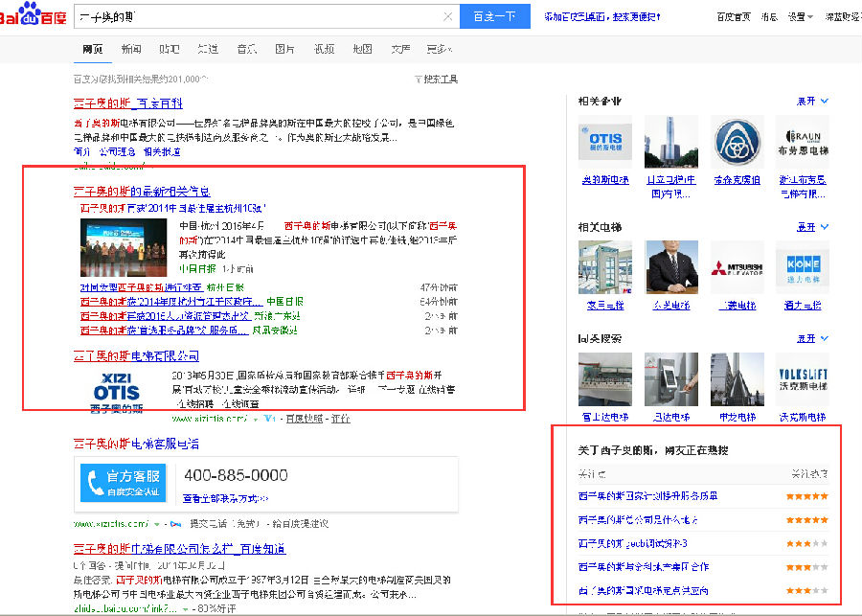Click the skyscraper thumbnail for 日立电梯
The width and height of the screenshot is (862, 616).
[x=671, y=142]
